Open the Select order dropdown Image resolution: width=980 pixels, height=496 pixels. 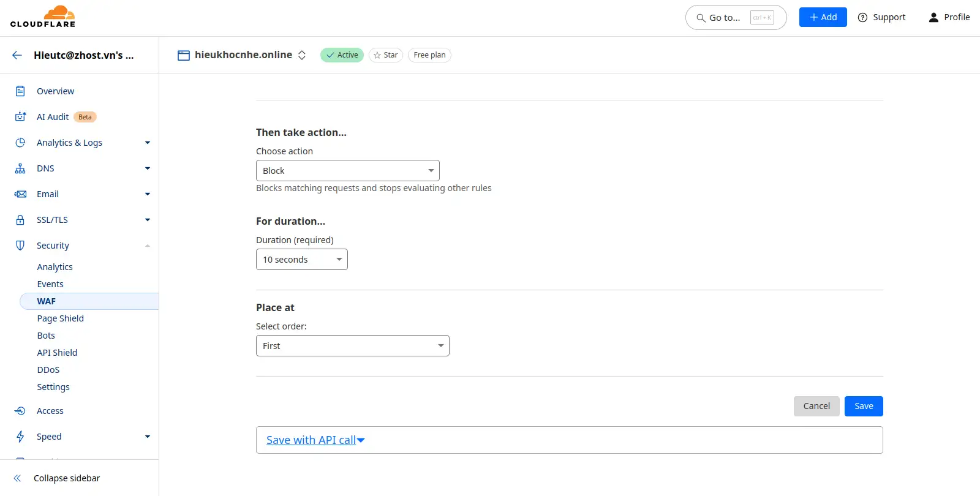(x=352, y=346)
